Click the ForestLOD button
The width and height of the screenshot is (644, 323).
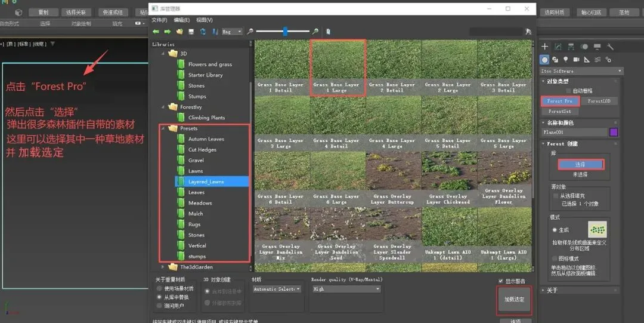click(x=599, y=101)
